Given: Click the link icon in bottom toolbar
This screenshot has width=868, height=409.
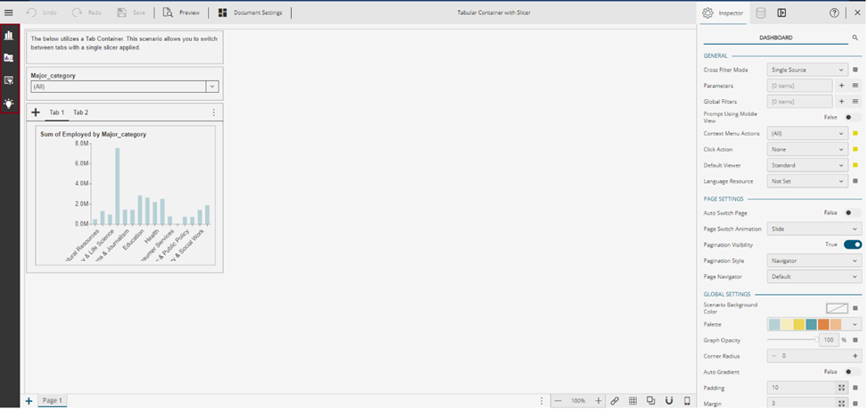Looking at the screenshot, I should (x=615, y=401).
